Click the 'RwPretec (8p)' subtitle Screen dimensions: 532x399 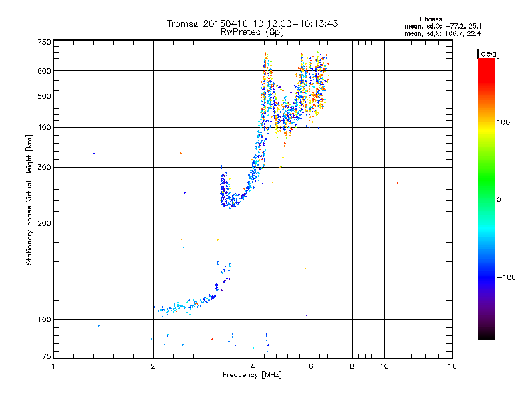252,32
